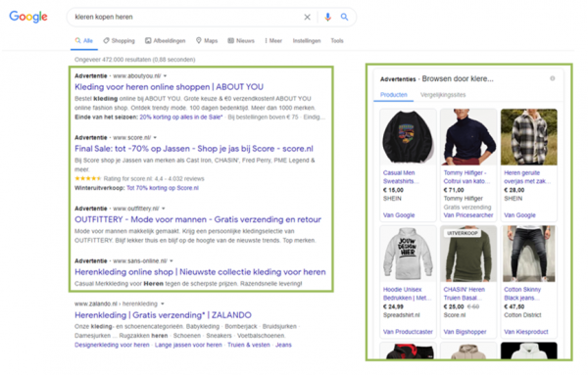The height and width of the screenshot is (375, 588).
Task: Clear the search query with the X
Action: (x=307, y=17)
